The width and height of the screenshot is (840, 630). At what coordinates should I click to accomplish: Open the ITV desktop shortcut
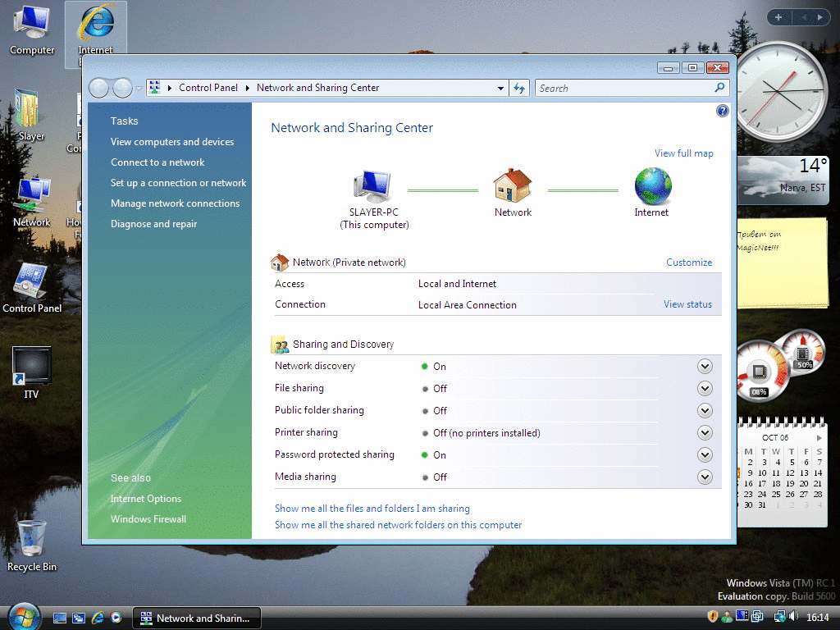(x=32, y=372)
